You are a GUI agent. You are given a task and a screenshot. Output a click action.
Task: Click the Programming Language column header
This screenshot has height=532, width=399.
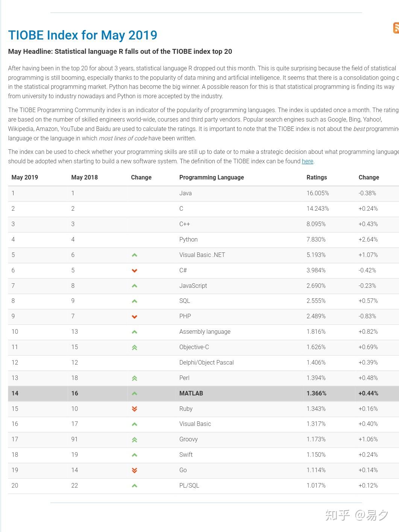(x=211, y=178)
